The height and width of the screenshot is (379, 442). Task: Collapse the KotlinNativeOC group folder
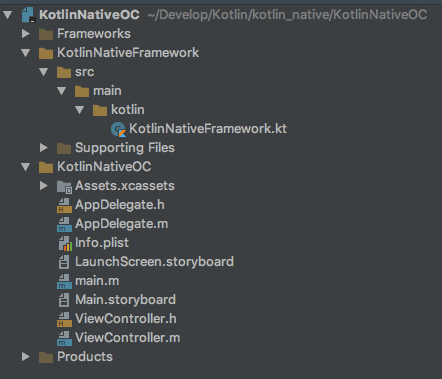point(26,167)
